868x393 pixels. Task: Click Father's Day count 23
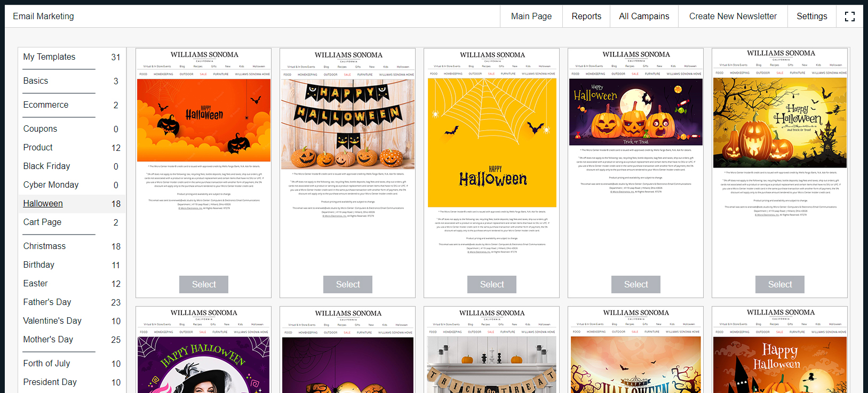[116, 302]
